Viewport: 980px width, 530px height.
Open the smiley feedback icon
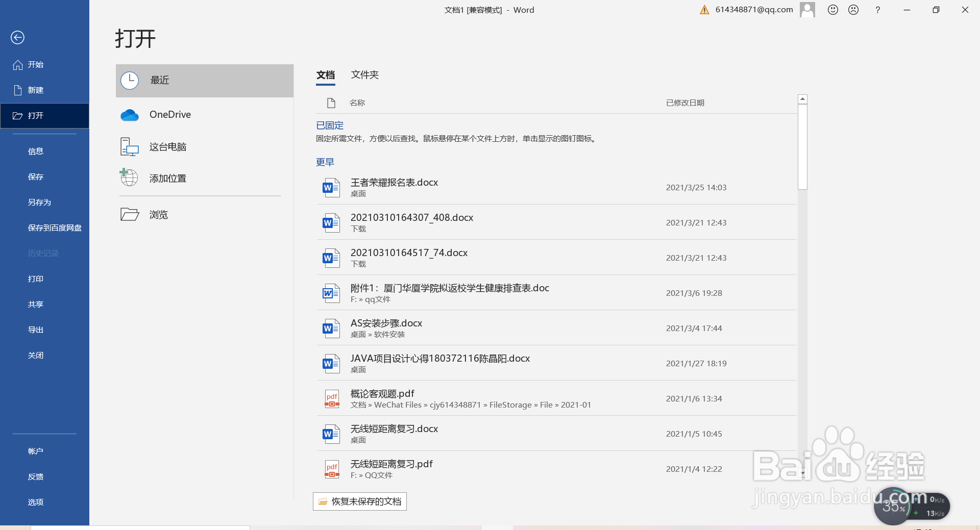[832, 10]
